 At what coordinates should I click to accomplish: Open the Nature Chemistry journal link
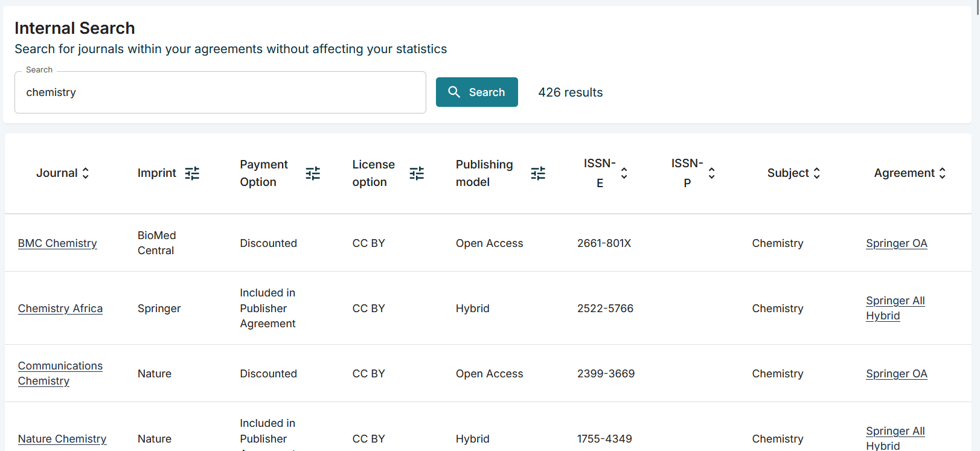(x=62, y=439)
